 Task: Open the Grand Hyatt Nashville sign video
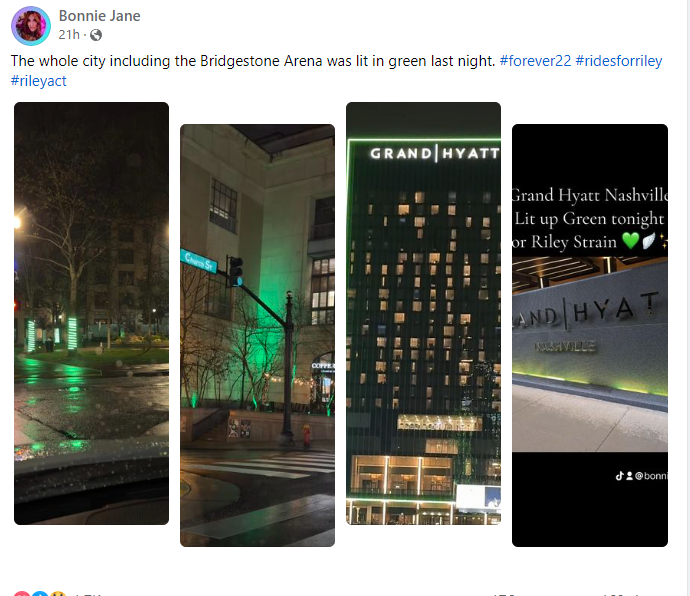click(590, 335)
